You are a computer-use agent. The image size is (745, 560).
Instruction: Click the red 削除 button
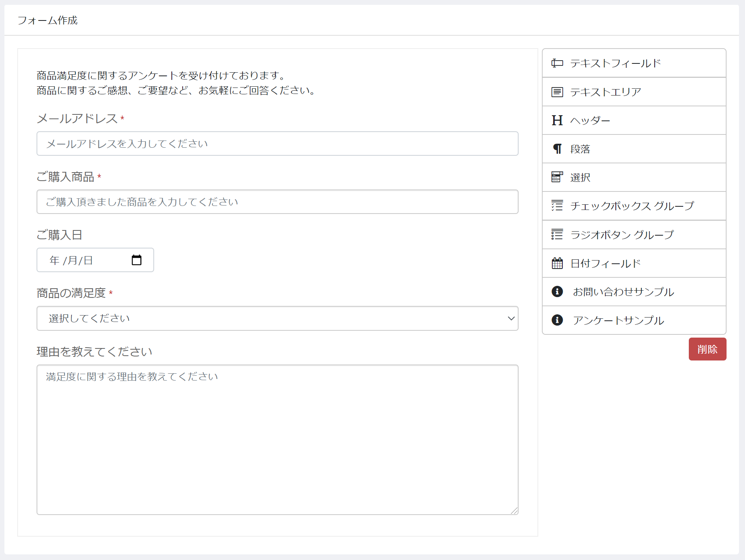[x=708, y=349]
